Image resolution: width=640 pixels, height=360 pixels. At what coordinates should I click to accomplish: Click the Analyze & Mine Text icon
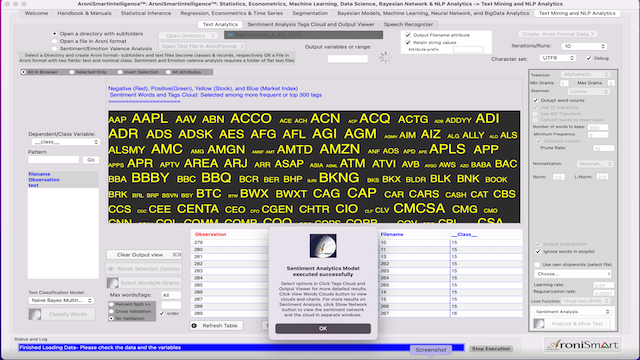pyautogui.click(x=539, y=324)
